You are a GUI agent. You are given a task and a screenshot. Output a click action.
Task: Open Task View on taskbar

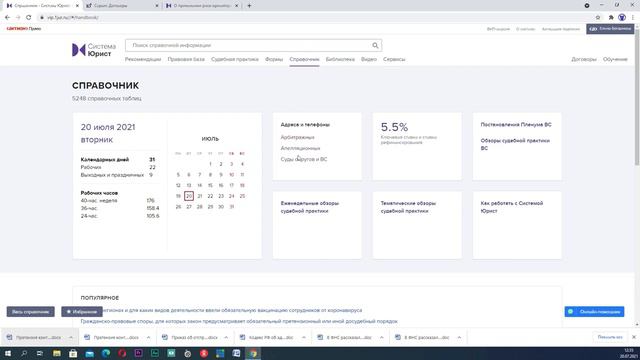[x=40, y=353]
